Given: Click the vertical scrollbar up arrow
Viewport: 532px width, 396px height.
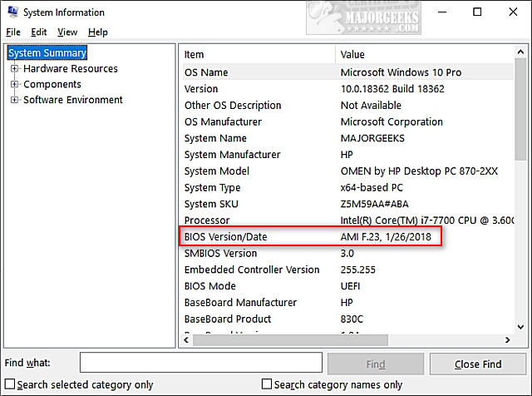Looking at the screenshot, I should click(520, 52).
